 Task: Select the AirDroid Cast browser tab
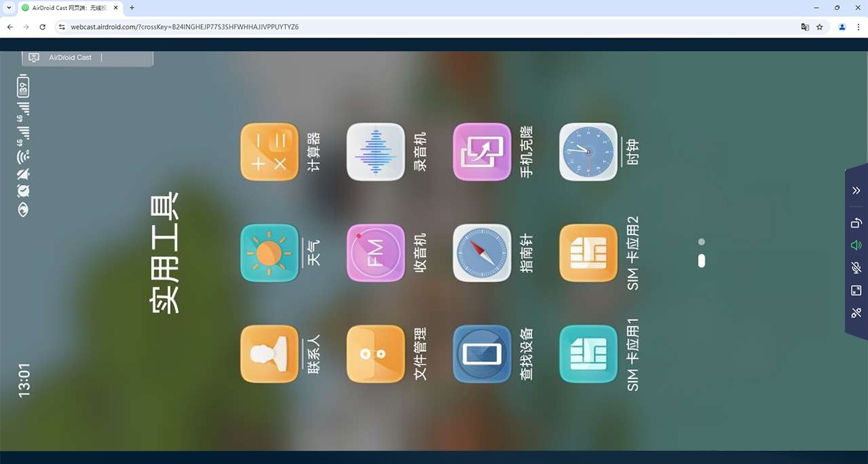[x=65, y=7]
